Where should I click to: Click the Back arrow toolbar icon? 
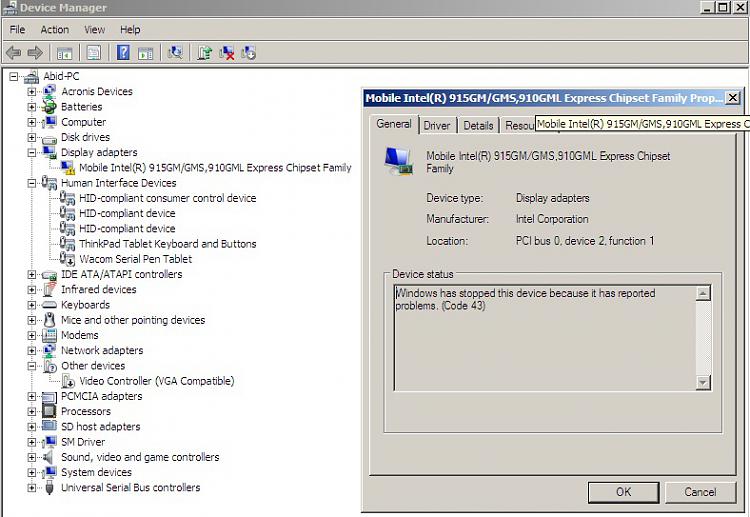[x=13, y=53]
